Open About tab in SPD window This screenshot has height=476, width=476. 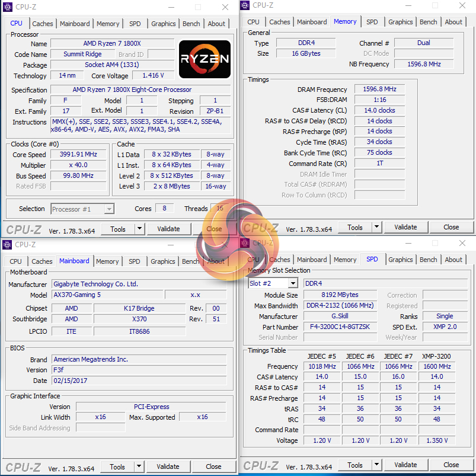[453, 260]
